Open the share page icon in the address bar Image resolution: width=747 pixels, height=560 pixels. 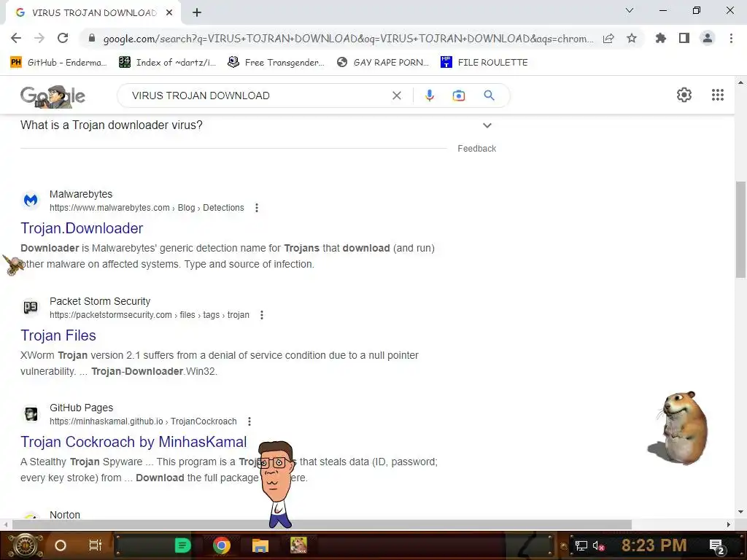click(x=608, y=39)
